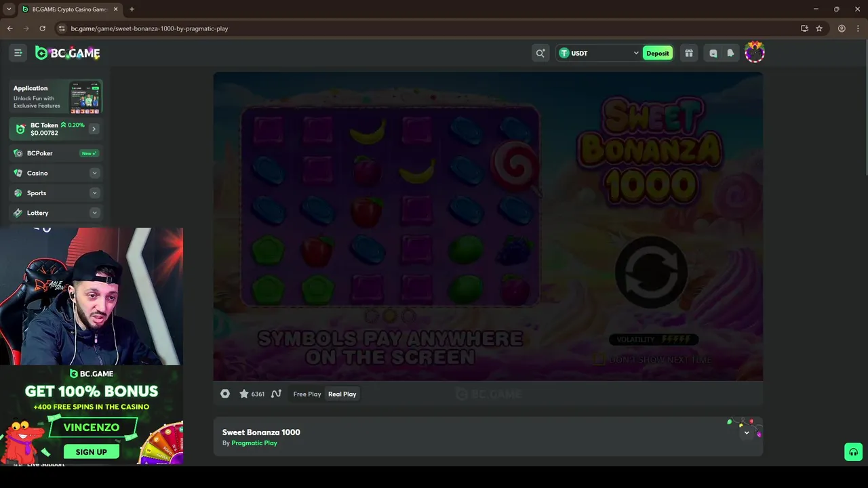The width and height of the screenshot is (868, 488).
Task: Click the Sweet Bonanza 1000 title text
Action: tap(261, 432)
